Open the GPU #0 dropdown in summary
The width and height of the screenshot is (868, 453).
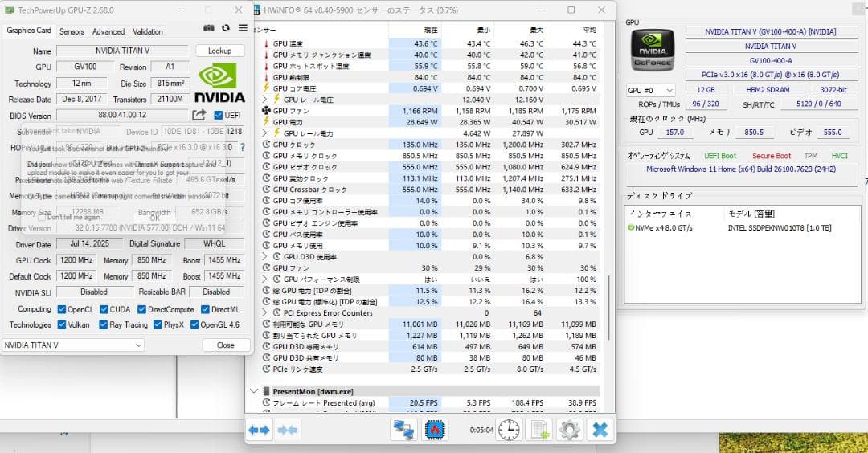[x=650, y=90]
